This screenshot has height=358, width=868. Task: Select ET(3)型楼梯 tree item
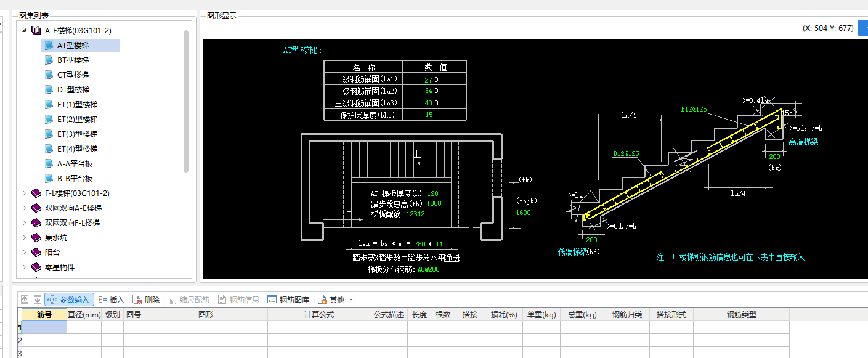(77, 134)
